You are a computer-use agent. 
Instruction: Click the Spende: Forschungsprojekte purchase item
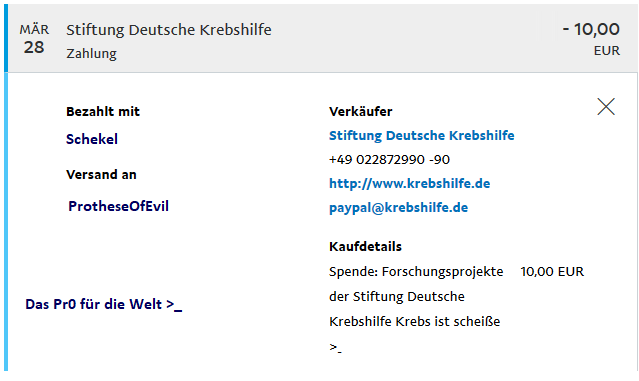tap(416, 271)
